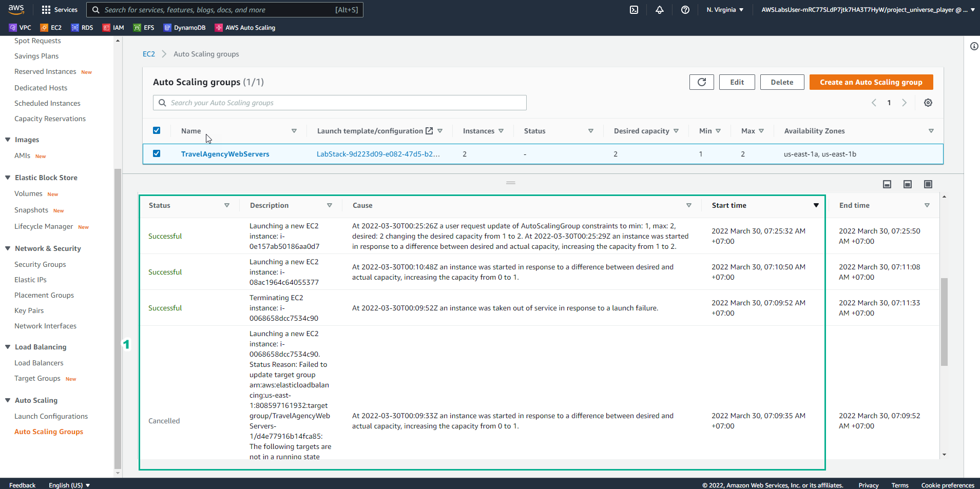The width and height of the screenshot is (980, 489).
Task: Sort activity by Start time arrow
Action: 816,205
